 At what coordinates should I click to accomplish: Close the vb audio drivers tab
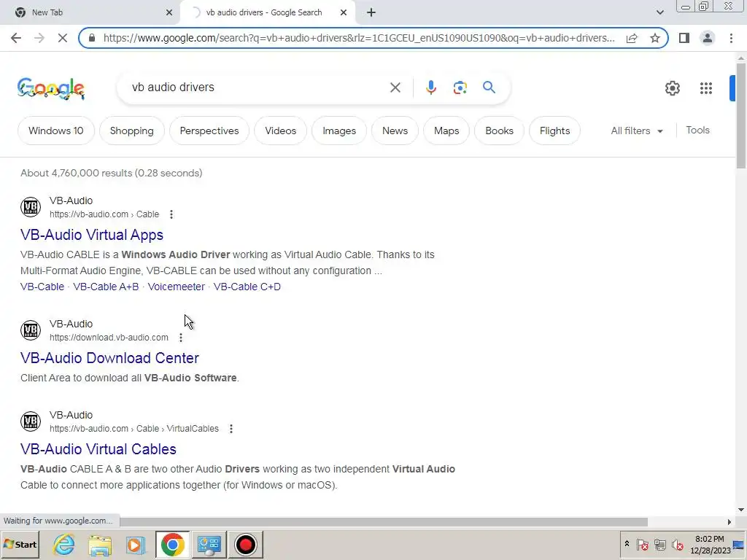pyautogui.click(x=344, y=12)
